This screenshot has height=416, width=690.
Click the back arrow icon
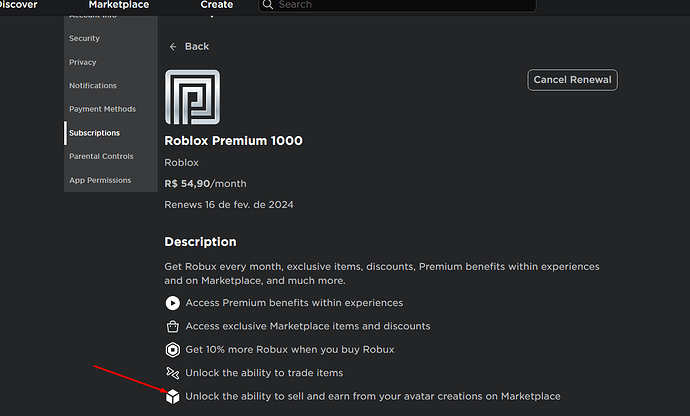click(x=173, y=47)
